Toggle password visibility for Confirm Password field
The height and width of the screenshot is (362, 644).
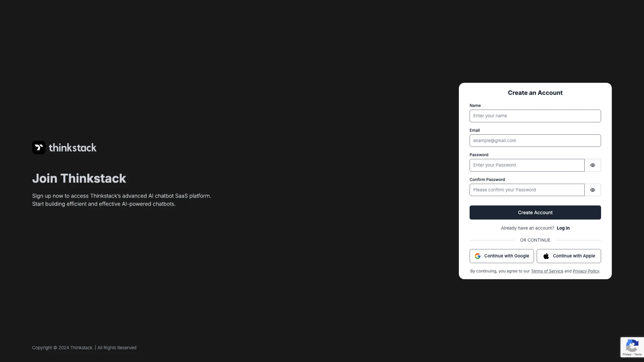click(593, 190)
